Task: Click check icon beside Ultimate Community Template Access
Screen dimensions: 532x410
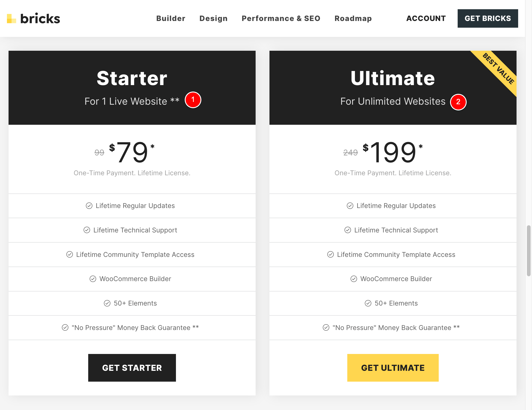Action: (x=331, y=255)
